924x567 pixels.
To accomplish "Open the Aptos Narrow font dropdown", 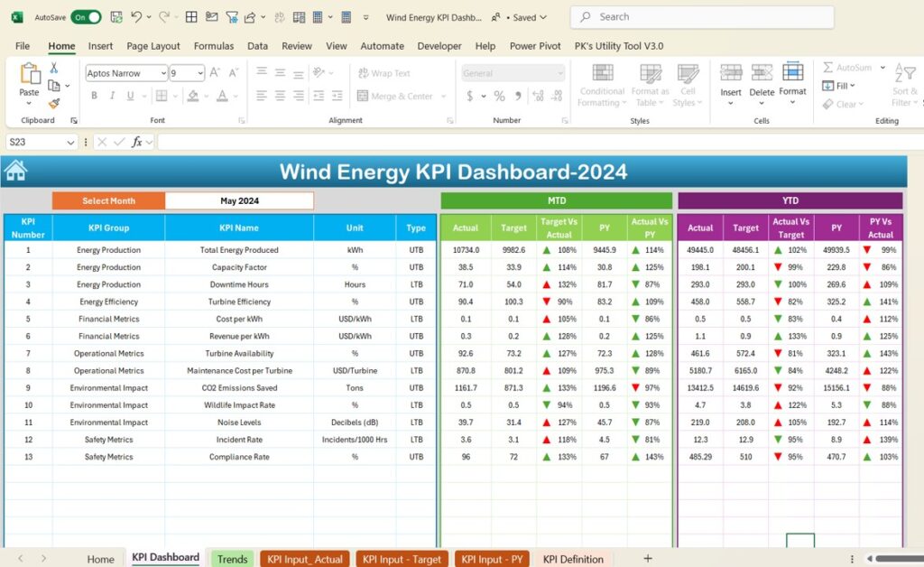I will pos(163,73).
